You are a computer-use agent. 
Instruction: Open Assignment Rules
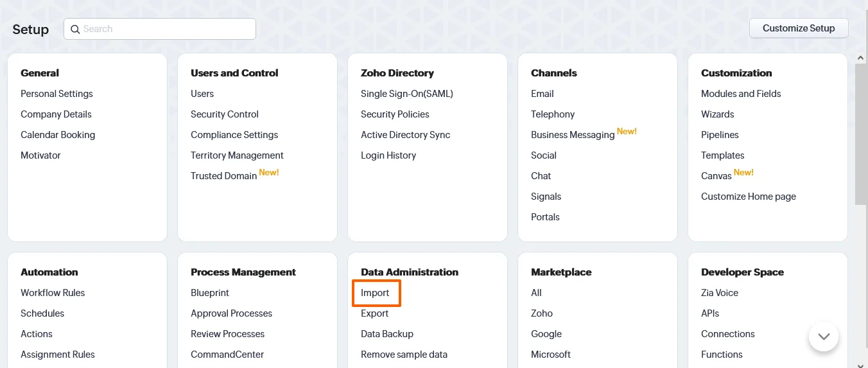click(58, 355)
